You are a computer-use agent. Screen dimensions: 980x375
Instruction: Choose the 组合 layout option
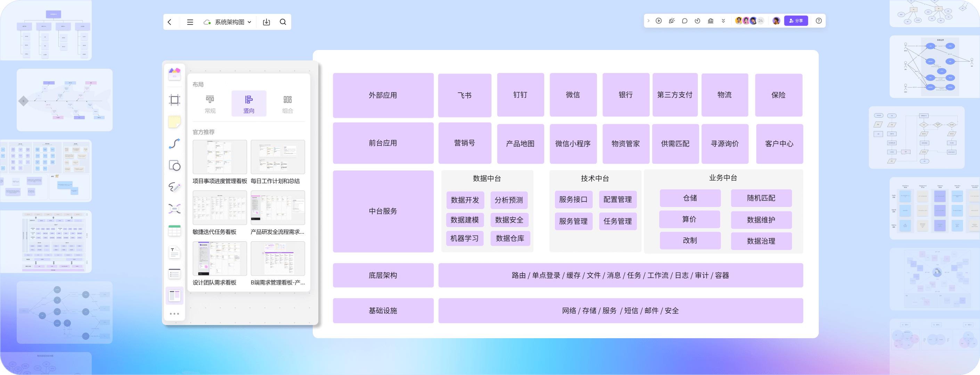click(288, 104)
